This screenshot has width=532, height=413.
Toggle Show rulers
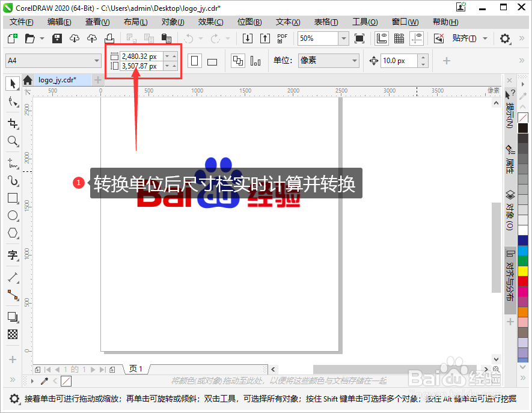(382, 38)
